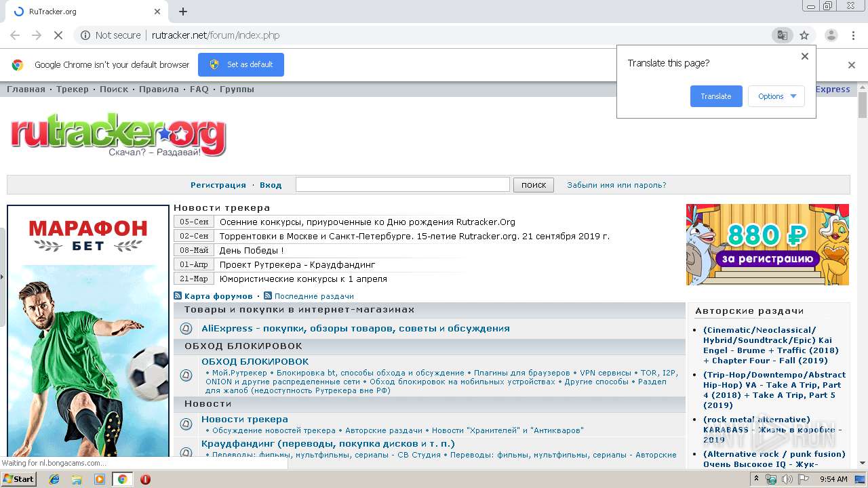This screenshot has width=868, height=488.
Task: Open news item Осенние конкурсы
Action: point(368,222)
